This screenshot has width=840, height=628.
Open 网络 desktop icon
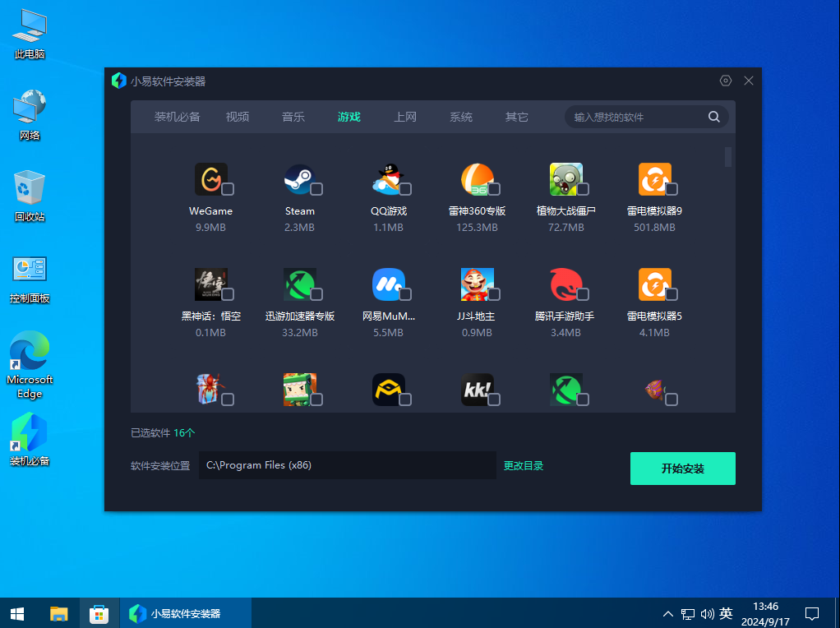[x=30, y=115]
